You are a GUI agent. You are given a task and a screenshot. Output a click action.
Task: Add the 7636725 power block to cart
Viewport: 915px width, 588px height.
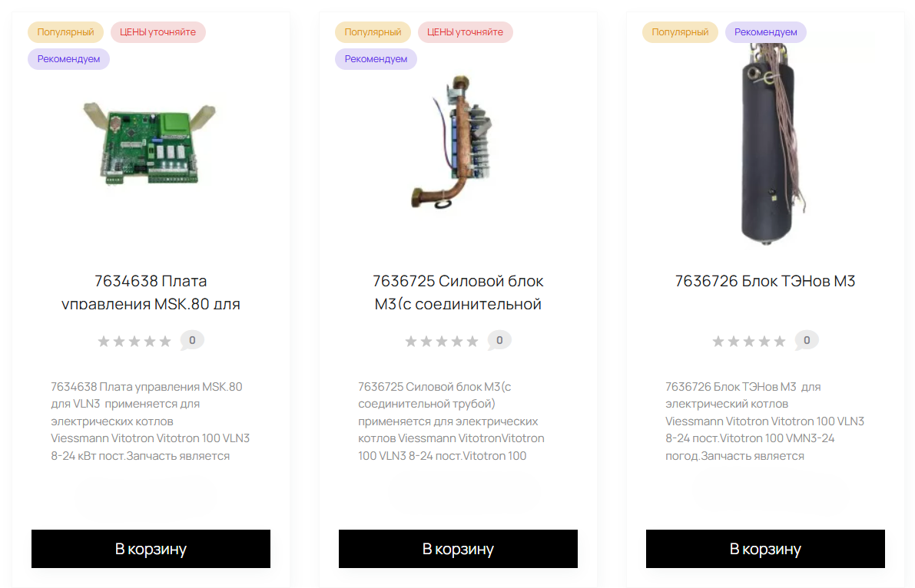pos(458,549)
